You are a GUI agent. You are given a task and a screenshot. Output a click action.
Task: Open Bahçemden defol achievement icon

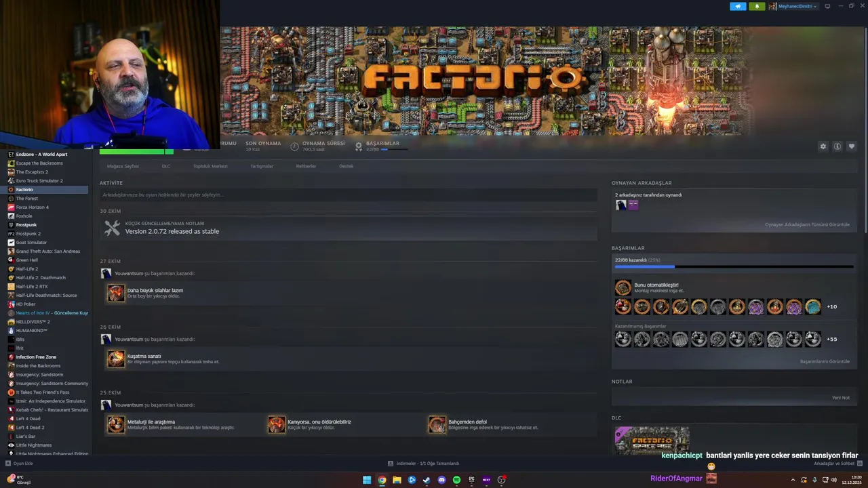437,424
